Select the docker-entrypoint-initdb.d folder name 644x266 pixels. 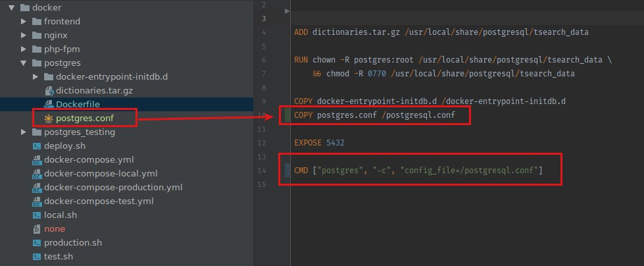click(x=112, y=77)
